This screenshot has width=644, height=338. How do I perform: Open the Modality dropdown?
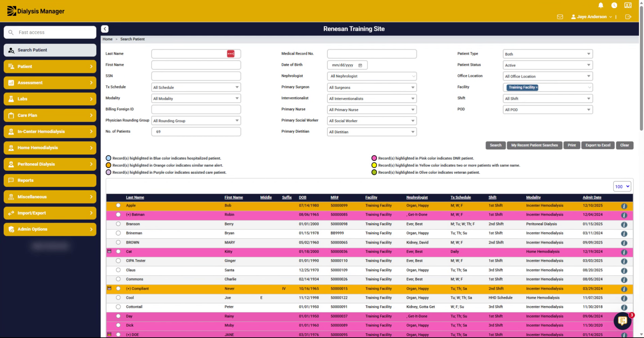(196, 99)
